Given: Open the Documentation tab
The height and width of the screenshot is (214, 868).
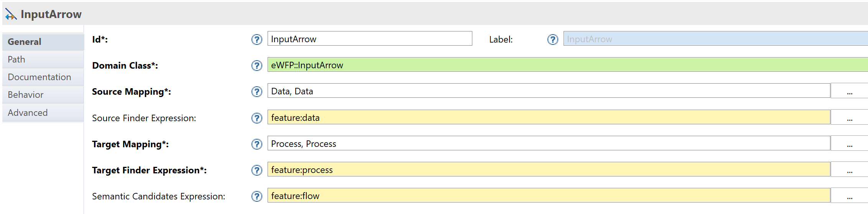Looking at the screenshot, I should tap(43, 77).
